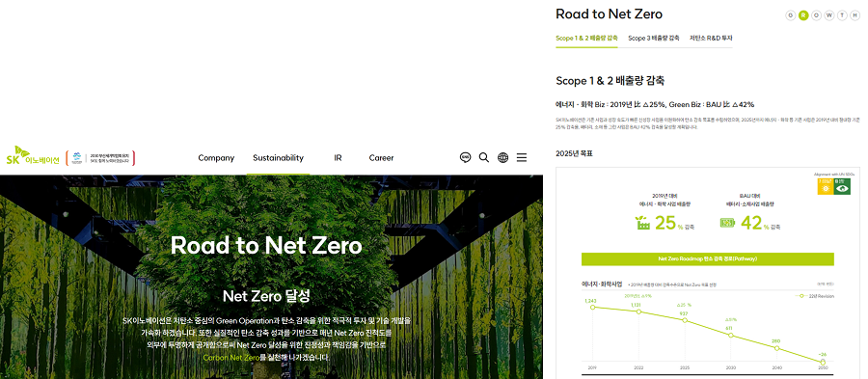Click the 2050 data point on chart
This screenshot has width=868, height=379.
(x=823, y=362)
